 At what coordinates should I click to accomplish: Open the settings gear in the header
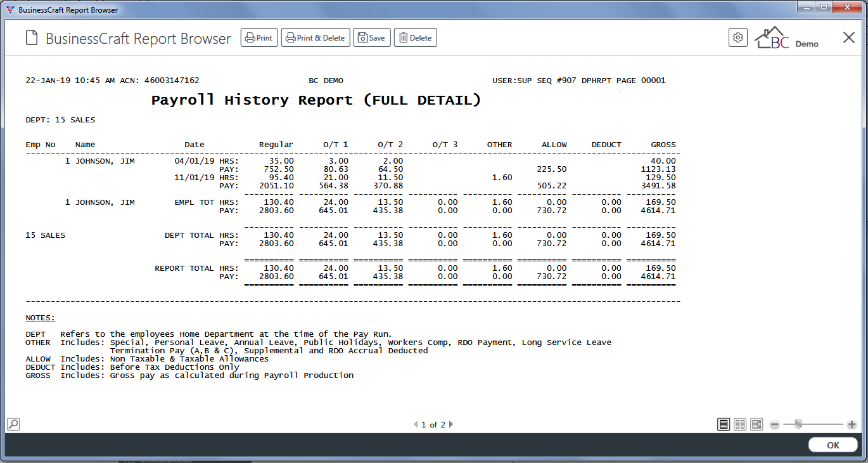738,38
